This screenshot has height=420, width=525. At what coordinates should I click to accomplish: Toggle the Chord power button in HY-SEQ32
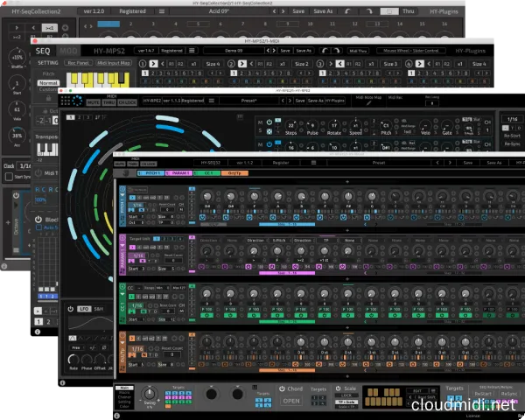pyautogui.click(x=282, y=388)
